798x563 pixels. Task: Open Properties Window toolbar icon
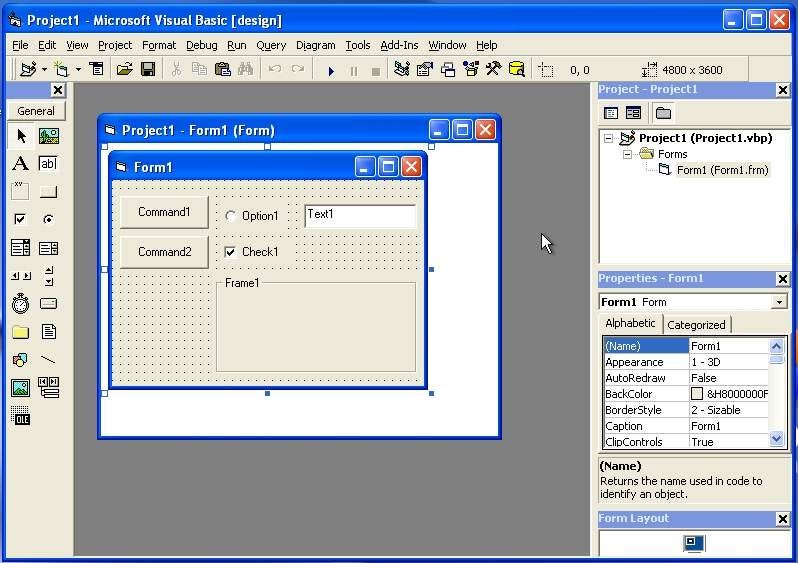click(x=424, y=69)
